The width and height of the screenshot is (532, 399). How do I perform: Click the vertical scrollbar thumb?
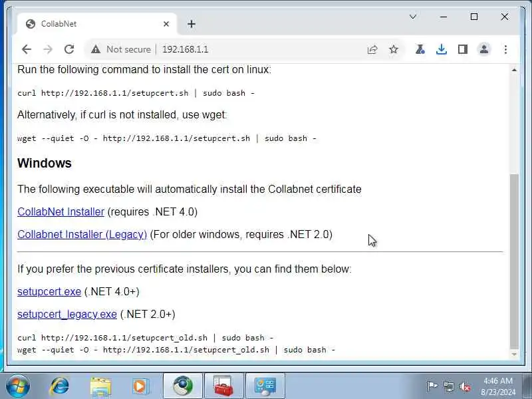click(514, 261)
